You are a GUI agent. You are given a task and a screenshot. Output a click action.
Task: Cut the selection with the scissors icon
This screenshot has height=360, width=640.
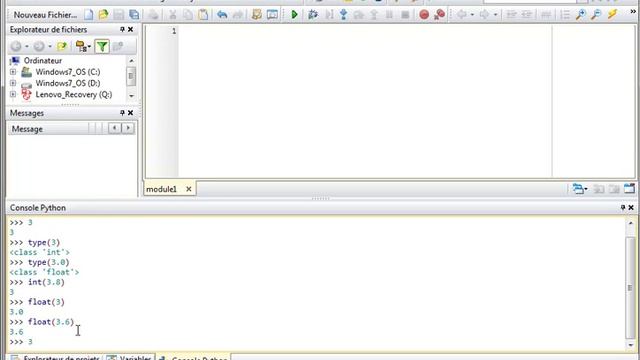(173, 15)
